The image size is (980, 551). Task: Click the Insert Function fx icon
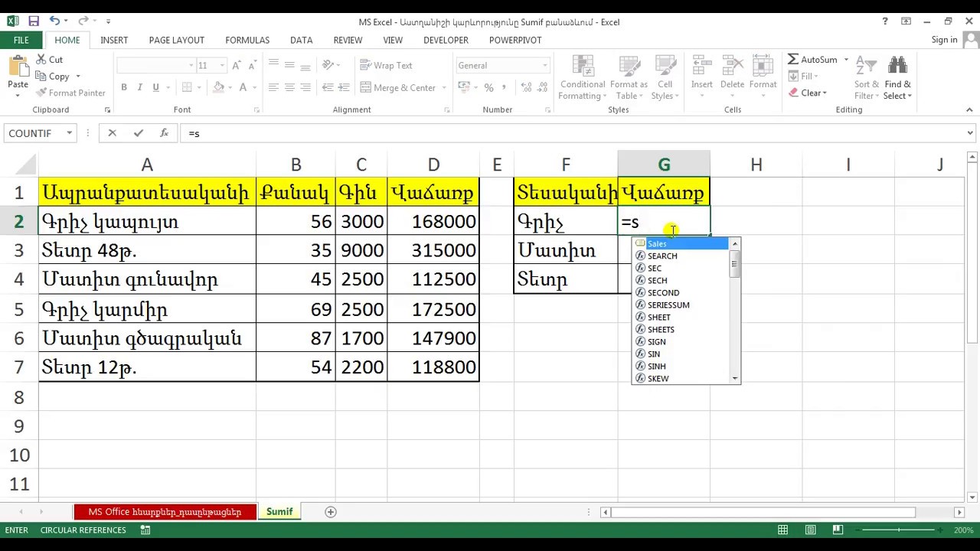pyautogui.click(x=164, y=133)
